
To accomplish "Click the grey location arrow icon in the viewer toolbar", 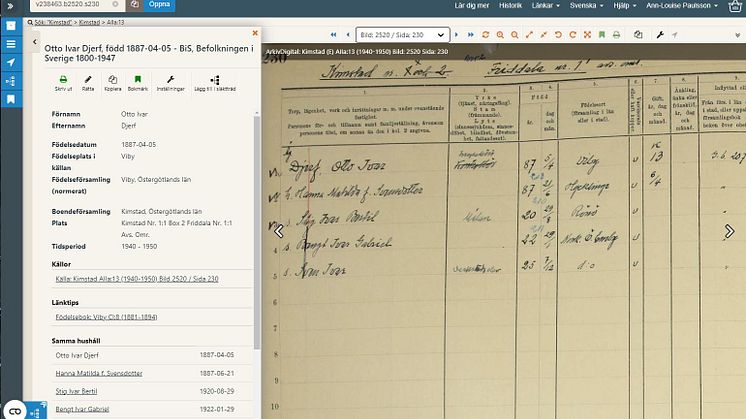I will [x=675, y=35].
